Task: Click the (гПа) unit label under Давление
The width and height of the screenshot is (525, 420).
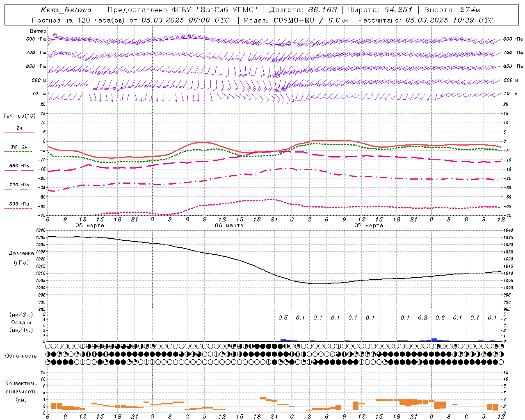Action: pyautogui.click(x=21, y=262)
